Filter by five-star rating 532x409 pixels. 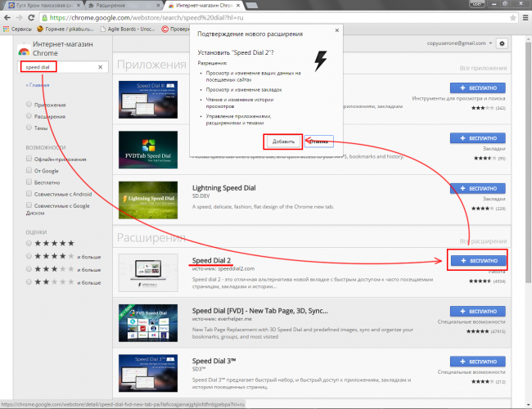tap(29, 243)
